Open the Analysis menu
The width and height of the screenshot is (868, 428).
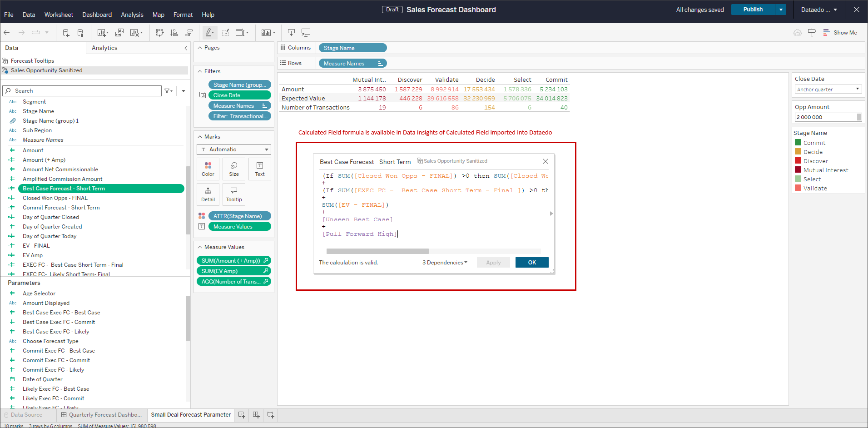point(132,15)
